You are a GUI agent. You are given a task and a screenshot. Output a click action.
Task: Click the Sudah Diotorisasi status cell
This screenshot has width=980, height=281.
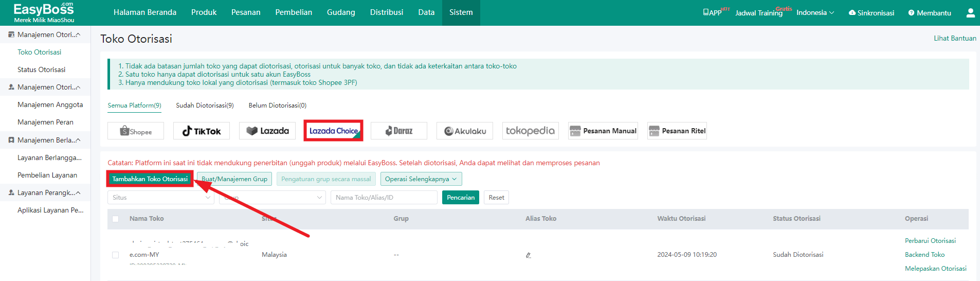point(798,255)
